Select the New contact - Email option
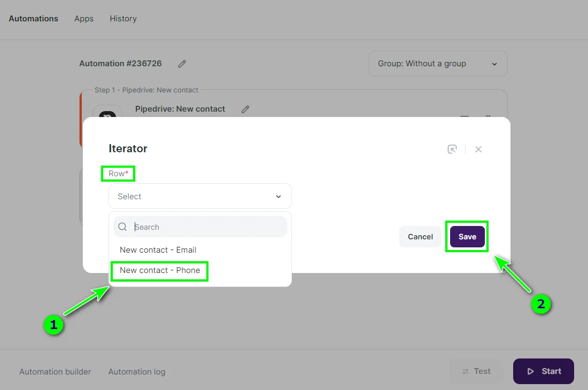This screenshot has height=390, width=588. coord(158,249)
